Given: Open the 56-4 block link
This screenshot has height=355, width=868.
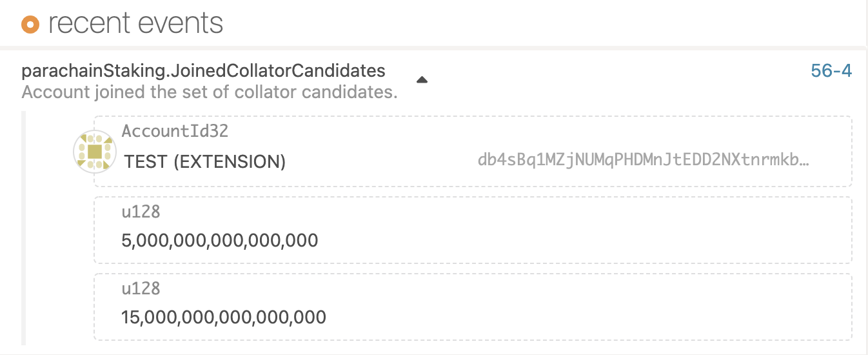Looking at the screenshot, I should pos(831,71).
